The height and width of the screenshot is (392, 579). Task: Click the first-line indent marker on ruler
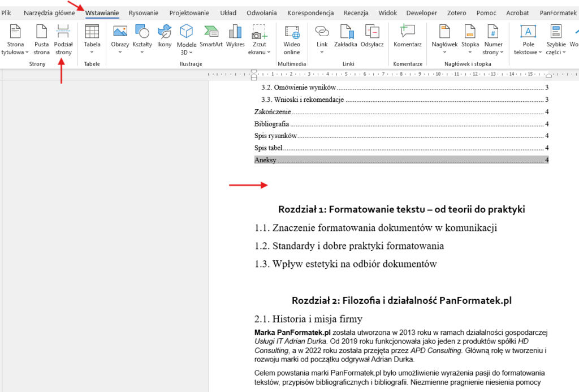[x=254, y=72]
